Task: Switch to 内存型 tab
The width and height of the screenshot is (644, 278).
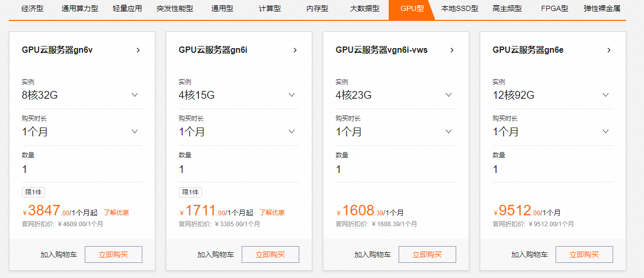Action: 317,9
